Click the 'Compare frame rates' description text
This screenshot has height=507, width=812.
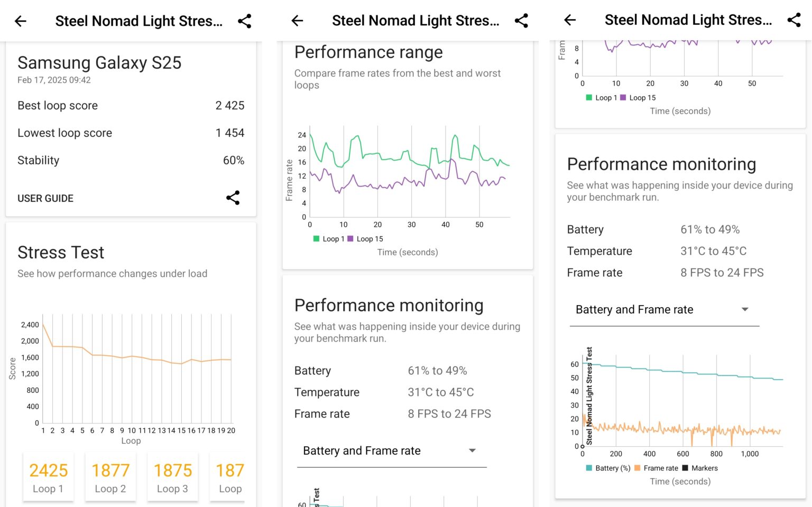coord(398,79)
